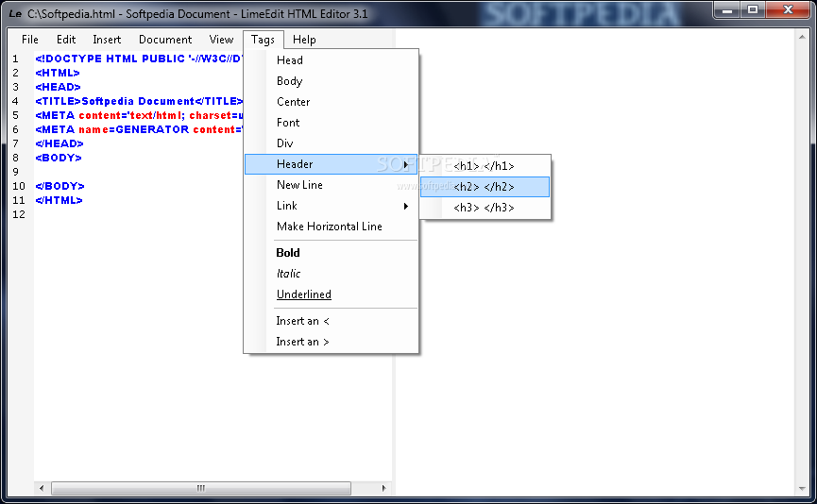Image resolution: width=817 pixels, height=504 pixels.
Task: Insert a New Line tag
Action: point(331,185)
